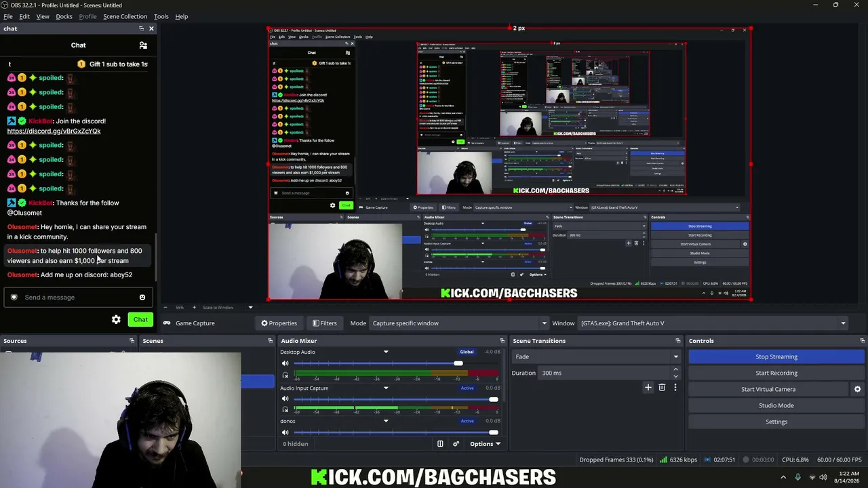Open system volume tray icon
The image size is (868, 488).
pyautogui.click(x=823, y=477)
